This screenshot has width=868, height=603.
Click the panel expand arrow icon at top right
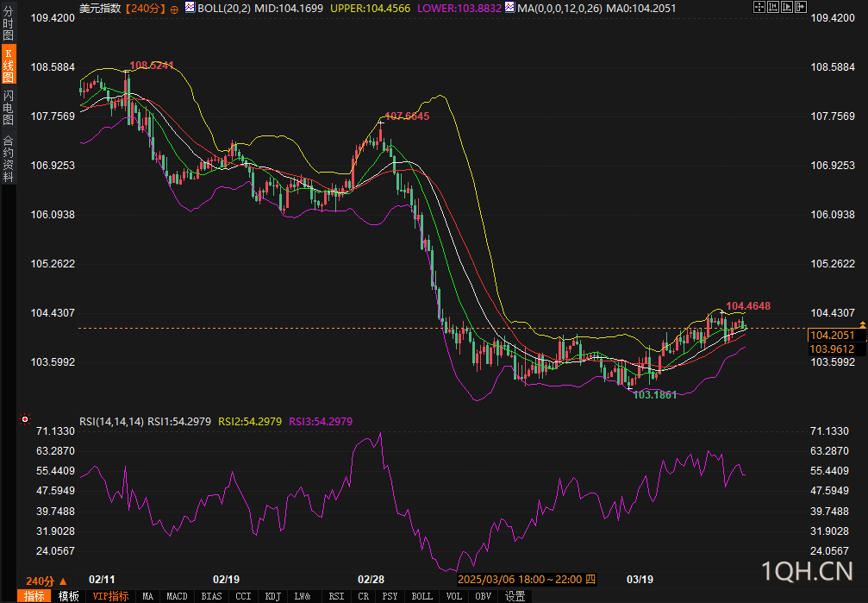(x=801, y=7)
